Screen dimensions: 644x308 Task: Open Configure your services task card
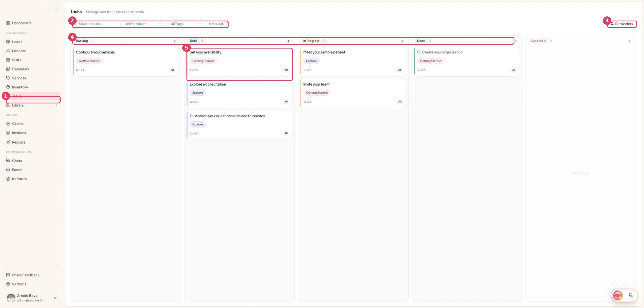pyautogui.click(x=126, y=61)
